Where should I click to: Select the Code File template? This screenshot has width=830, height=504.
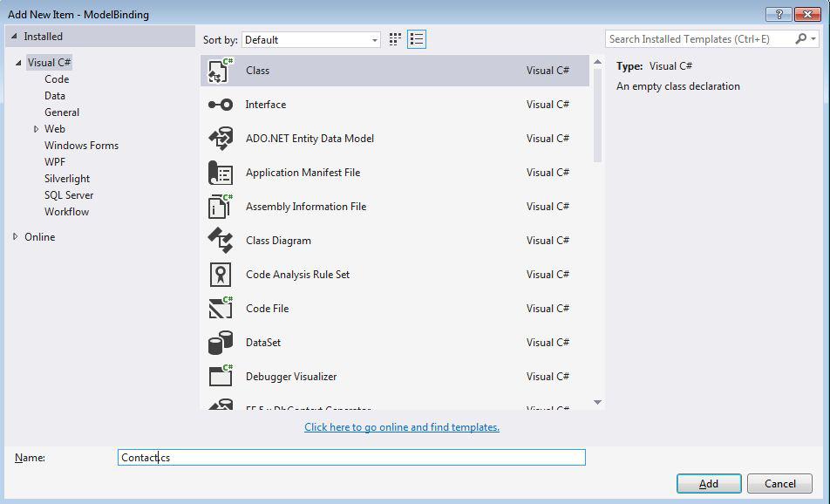(219, 309)
